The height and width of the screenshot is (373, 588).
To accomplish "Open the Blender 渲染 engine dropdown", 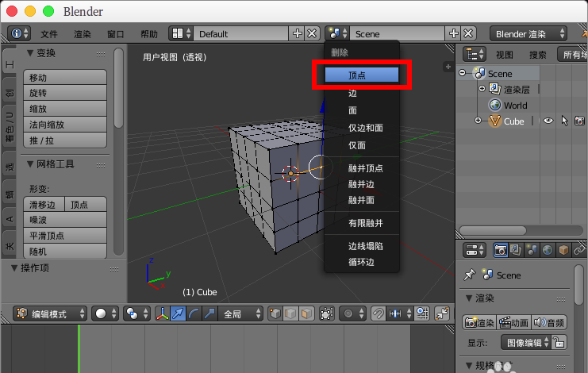I will [x=528, y=34].
